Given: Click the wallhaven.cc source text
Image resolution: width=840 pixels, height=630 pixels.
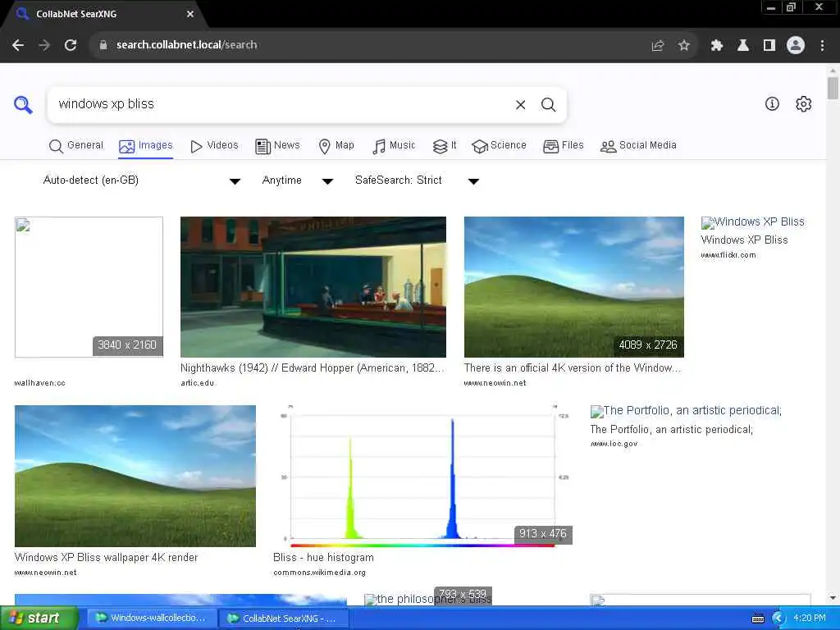Looking at the screenshot, I should (39, 383).
